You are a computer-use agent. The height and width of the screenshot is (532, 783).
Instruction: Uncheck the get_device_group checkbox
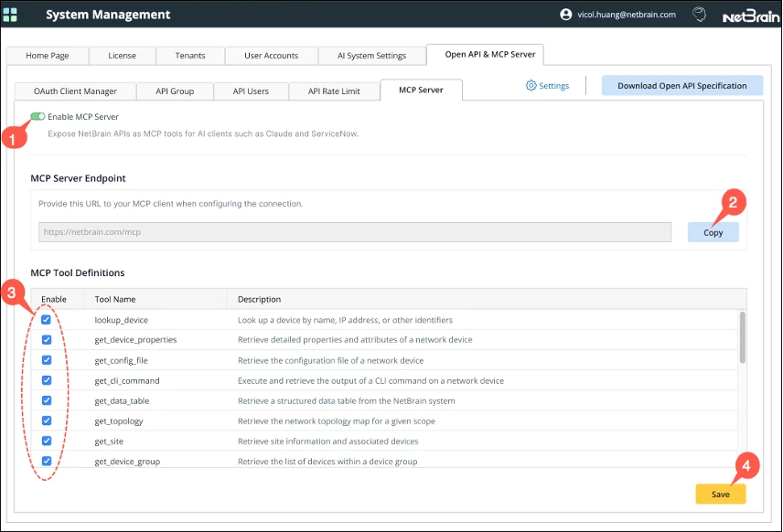coord(47,461)
